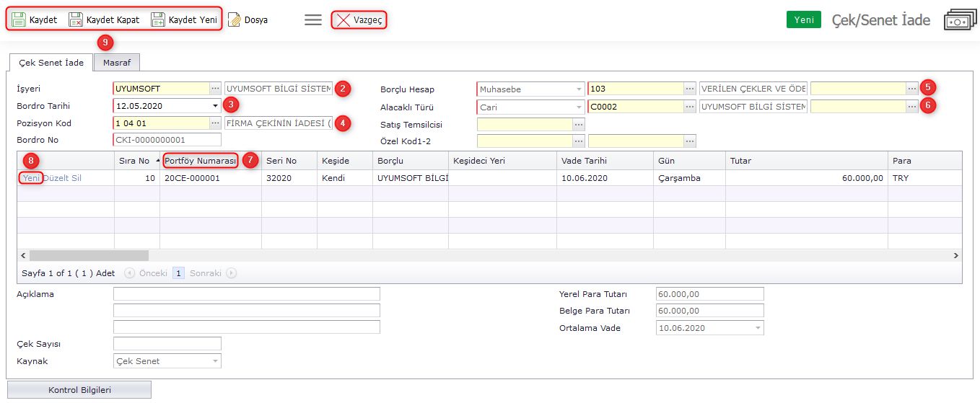The image size is (980, 403).
Task: Expand the Bordro Tarihi date dropdown
Action: [215, 106]
